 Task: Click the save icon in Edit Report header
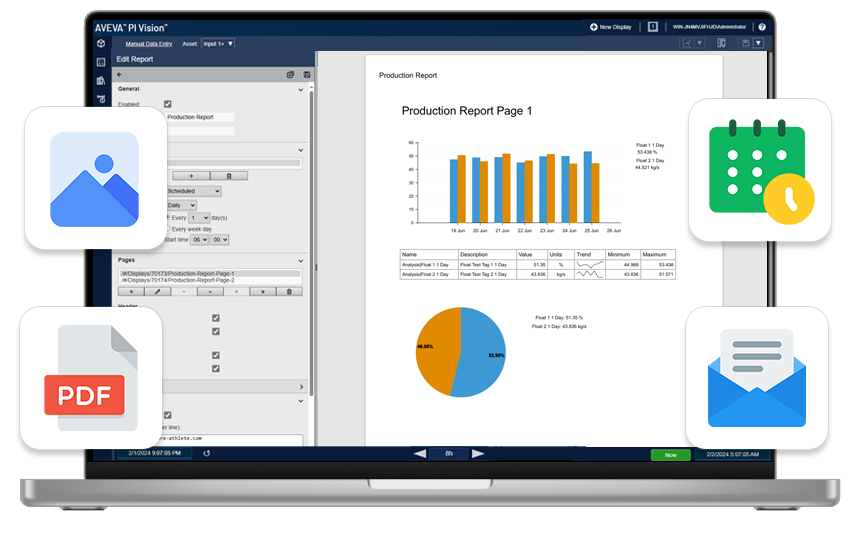pos(306,74)
